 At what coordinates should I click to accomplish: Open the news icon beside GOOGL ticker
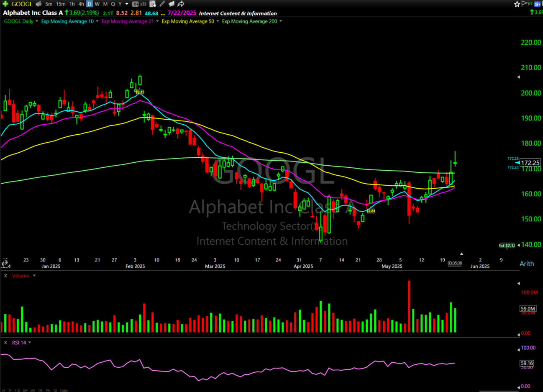click(38, 4)
